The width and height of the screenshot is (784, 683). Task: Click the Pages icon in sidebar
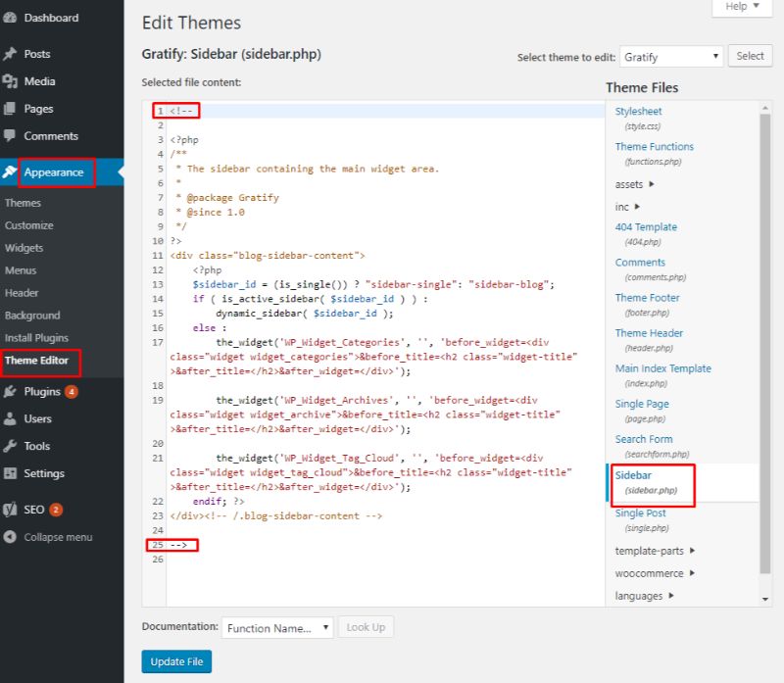(x=10, y=109)
